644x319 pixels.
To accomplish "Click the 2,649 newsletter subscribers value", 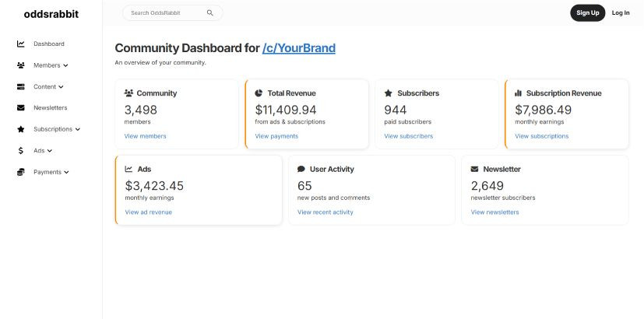I will [487, 186].
